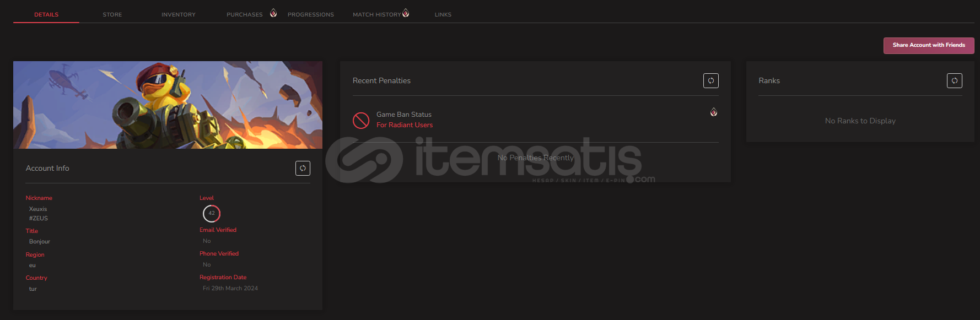Click the 'Nickname' field label
Viewport: 980px width, 320px height.
[x=39, y=198]
